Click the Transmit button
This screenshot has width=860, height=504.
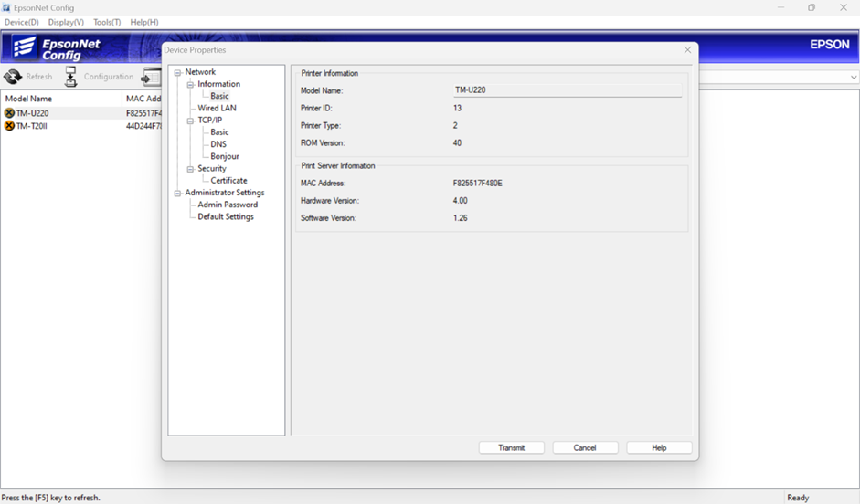tap(512, 447)
